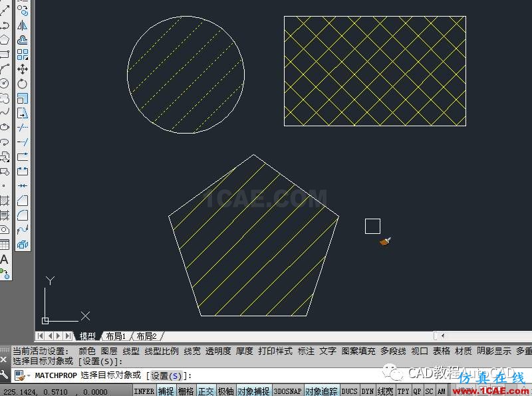
Task: Switch to the 布局1 layout tab
Action: (x=116, y=336)
